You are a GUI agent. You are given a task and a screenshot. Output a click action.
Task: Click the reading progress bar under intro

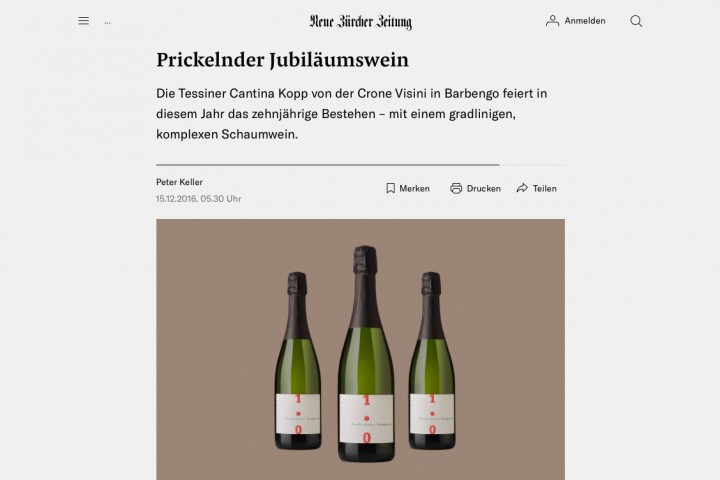coord(360,164)
